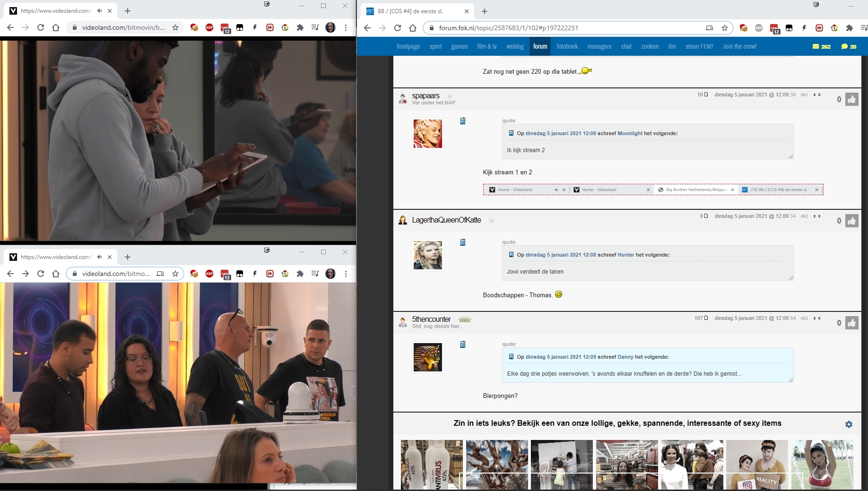Open Moonlight link in spapaars quote
868x491 pixels.
(630, 133)
